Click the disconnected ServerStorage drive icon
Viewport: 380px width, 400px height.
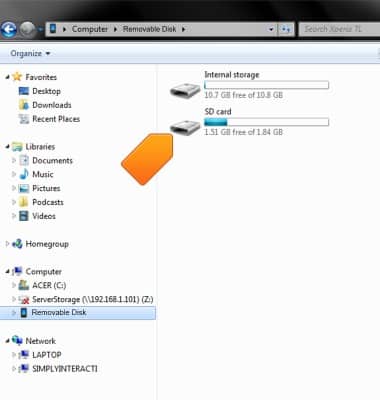click(x=24, y=299)
